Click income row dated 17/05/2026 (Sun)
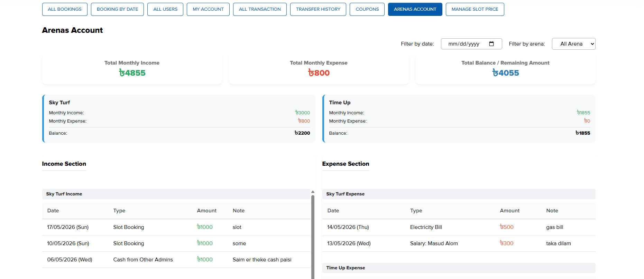Screen dimensions: 644x279 [176, 227]
